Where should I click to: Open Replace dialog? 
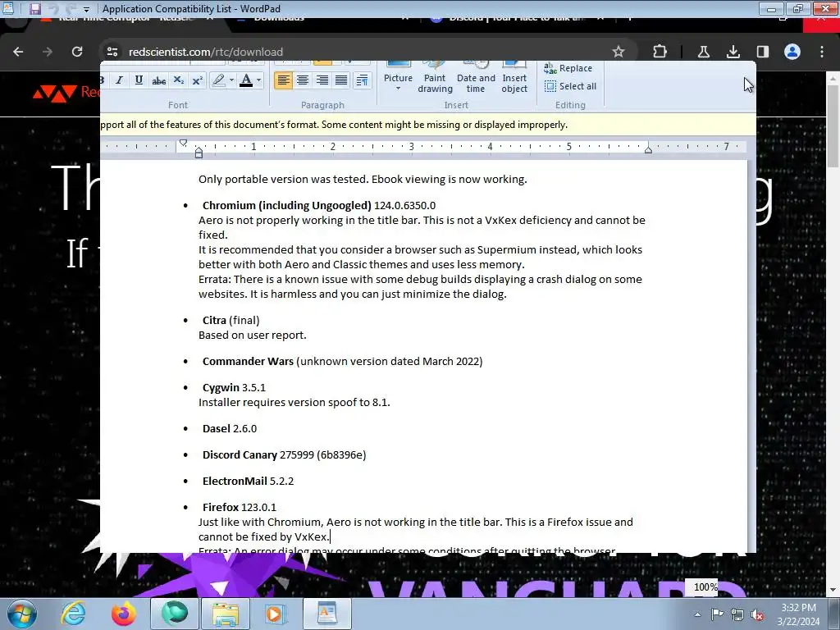click(x=568, y=68)
